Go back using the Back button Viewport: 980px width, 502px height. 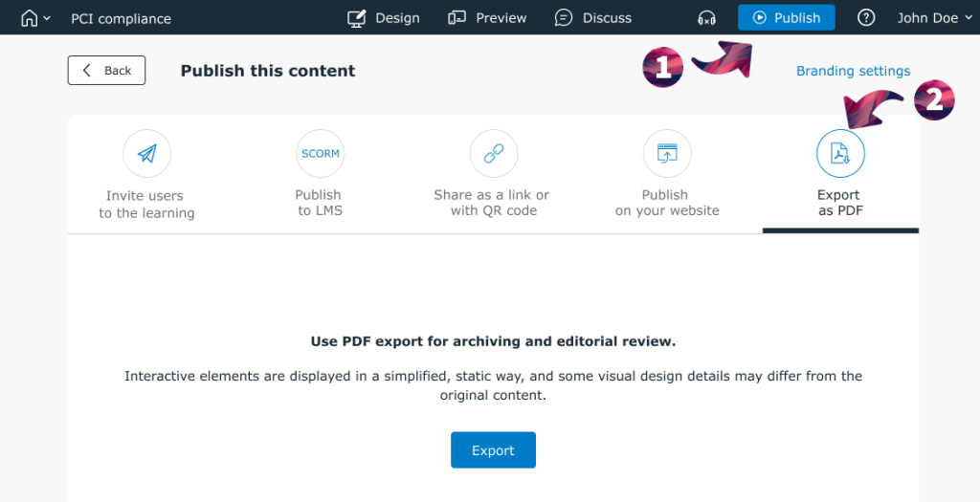coord(106,71)
